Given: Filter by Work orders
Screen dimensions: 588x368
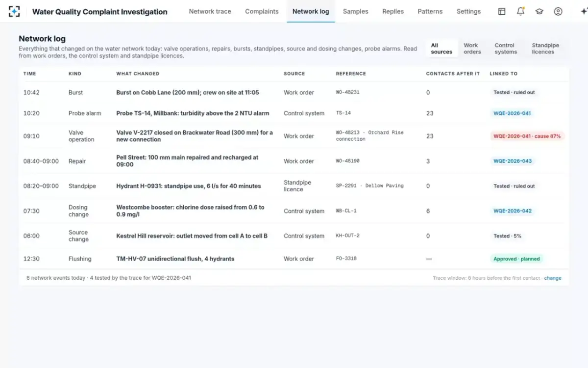Looking at the screenshot, I should [x=472, y=49].
